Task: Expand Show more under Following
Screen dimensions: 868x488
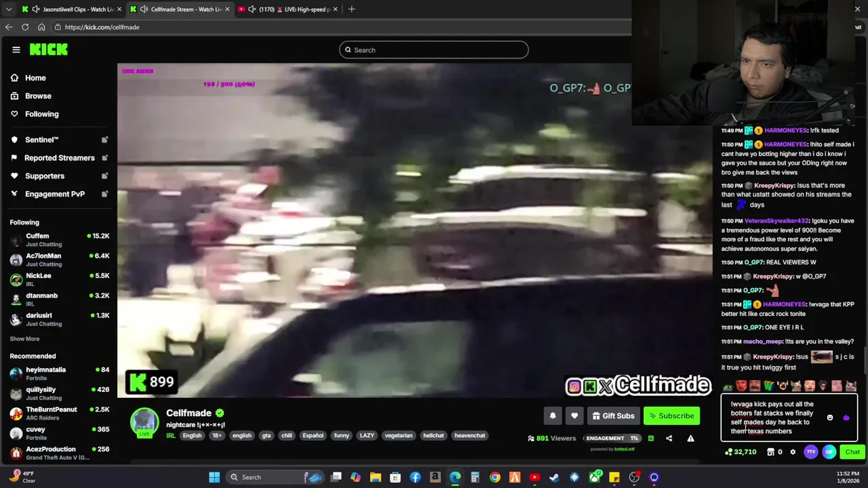Action: [x=24, y=339]
